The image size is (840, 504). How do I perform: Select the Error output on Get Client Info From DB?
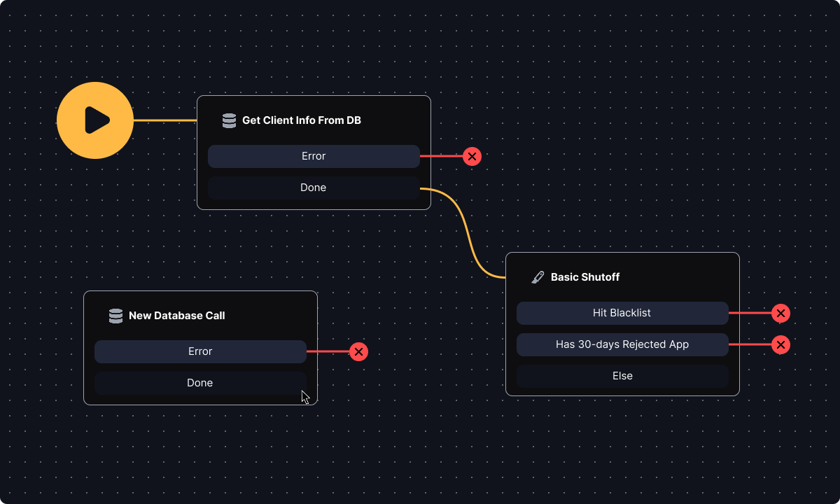313,156
